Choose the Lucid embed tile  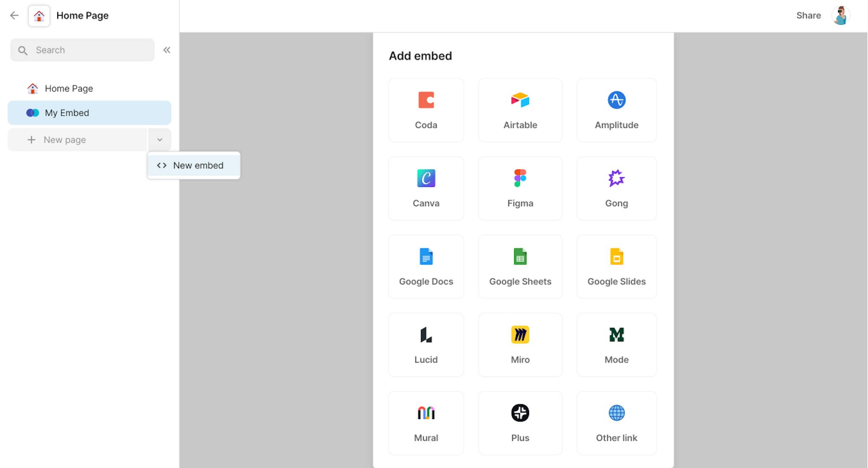426,345
